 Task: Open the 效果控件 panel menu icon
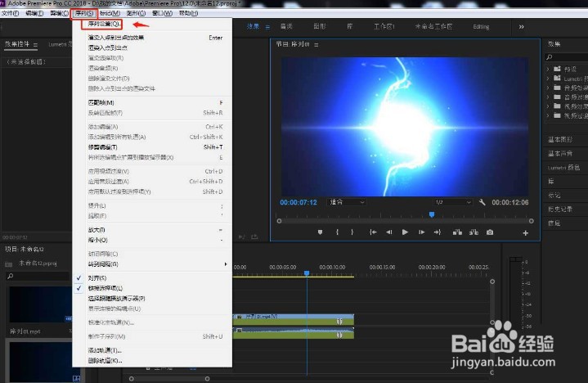coord(35,45)
